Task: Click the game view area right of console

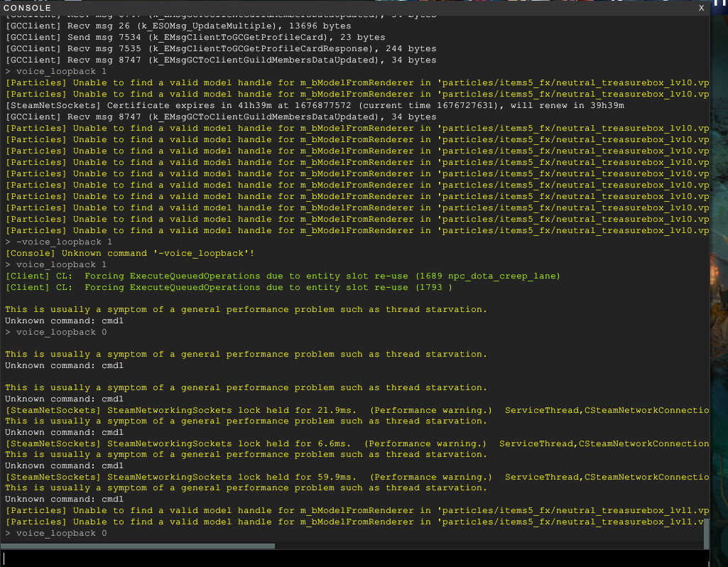Action: click(719, 284)
